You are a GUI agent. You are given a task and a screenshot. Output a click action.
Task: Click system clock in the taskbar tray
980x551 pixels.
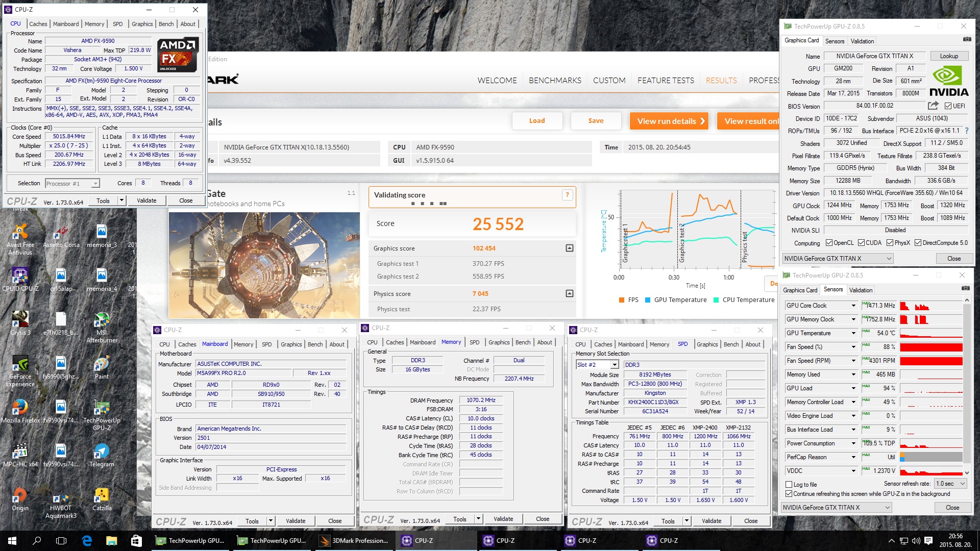coord(956,541)
